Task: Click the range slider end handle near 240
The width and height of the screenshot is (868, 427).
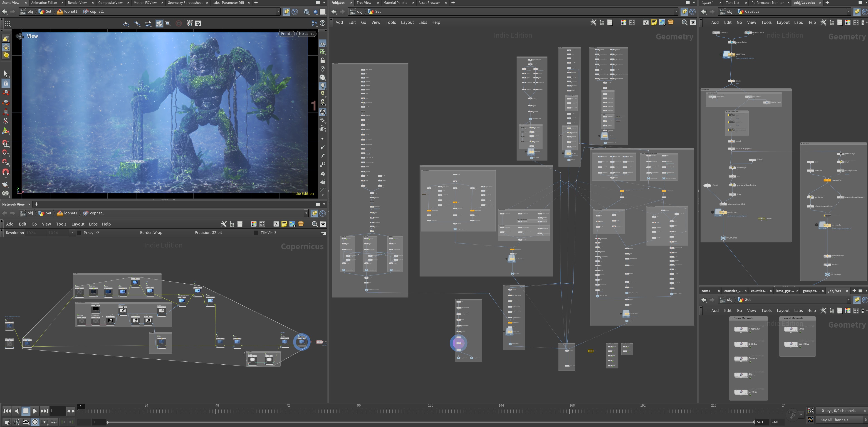Action: (754, 422)
